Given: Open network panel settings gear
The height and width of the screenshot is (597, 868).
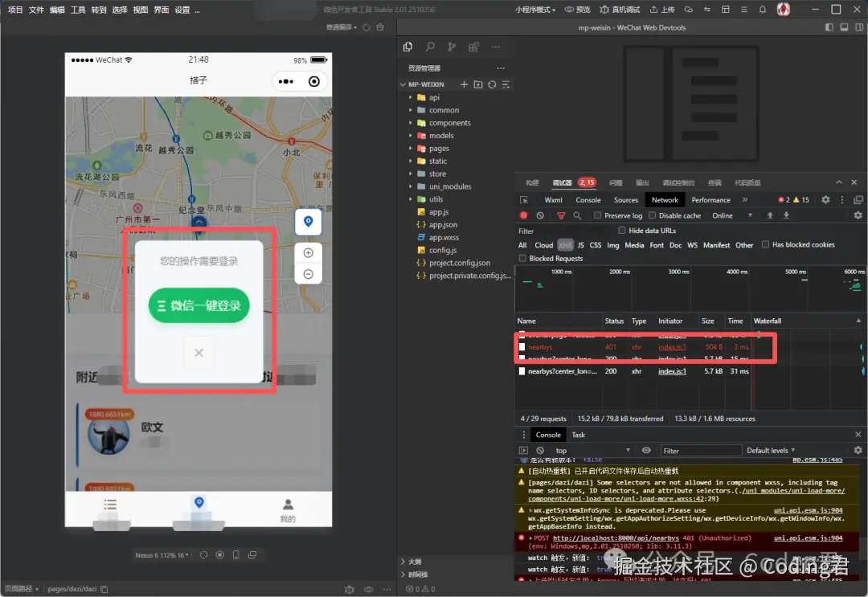Looking at the screenshot, I should tap(858, 216).
